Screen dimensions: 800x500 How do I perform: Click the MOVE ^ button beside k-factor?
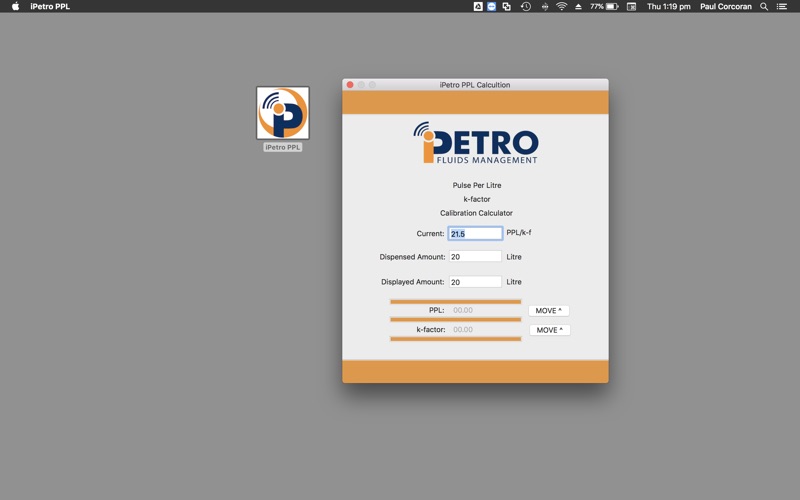[549, 330]
